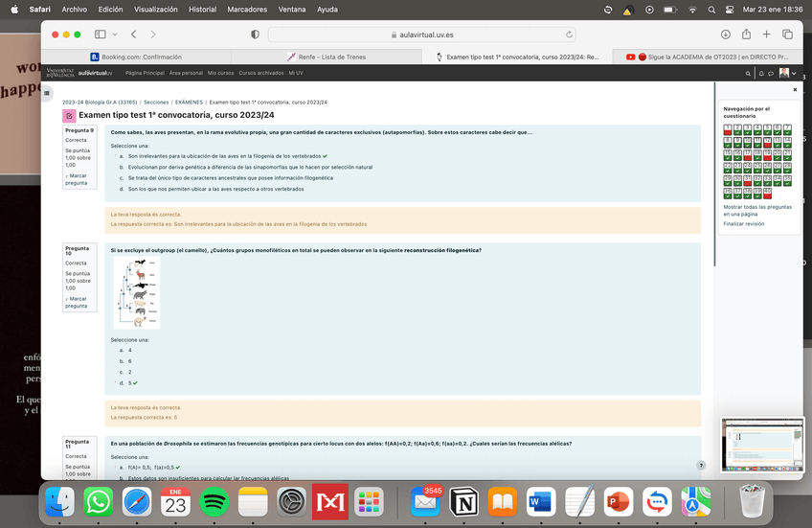Open Spotify from the Dock

click(x=214, y=501)
